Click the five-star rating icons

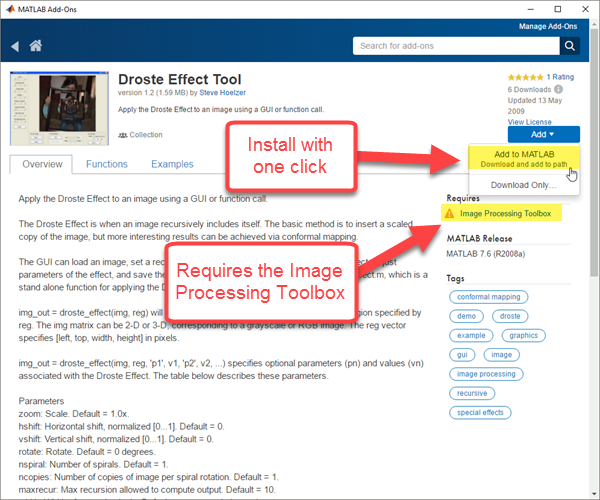[x=525, y=77]
